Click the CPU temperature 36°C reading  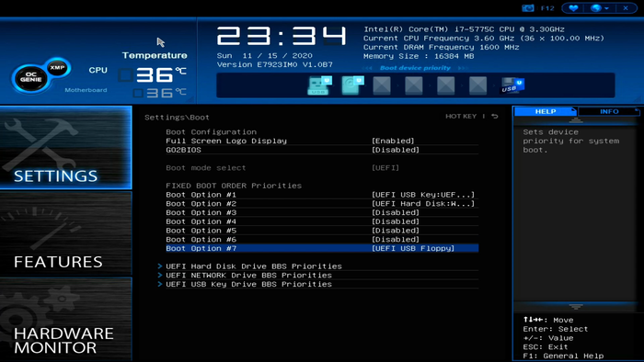161,74
